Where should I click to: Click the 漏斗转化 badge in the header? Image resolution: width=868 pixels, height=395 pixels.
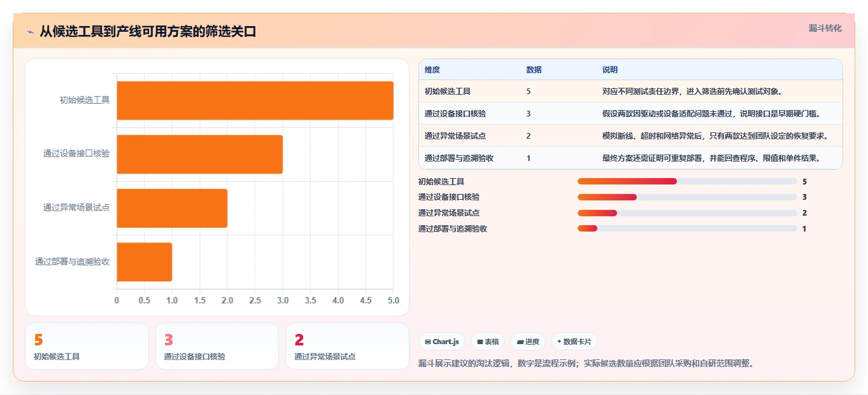825,28
